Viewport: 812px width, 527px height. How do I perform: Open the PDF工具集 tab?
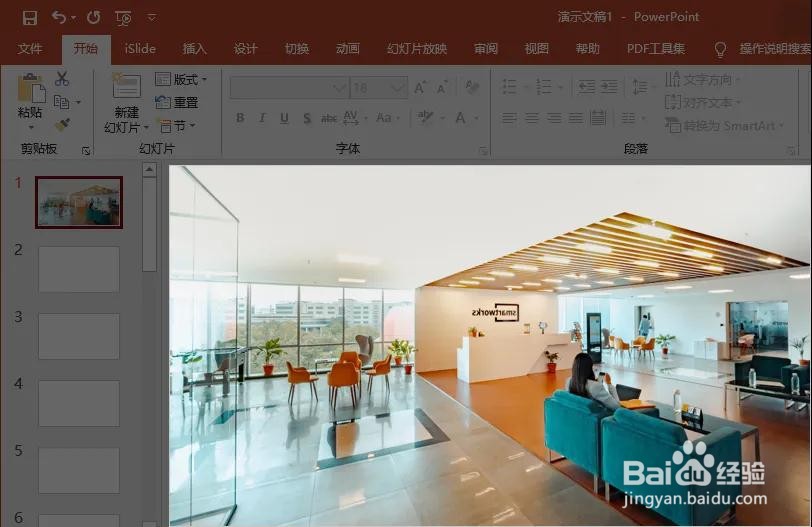[x=656, y=49]
